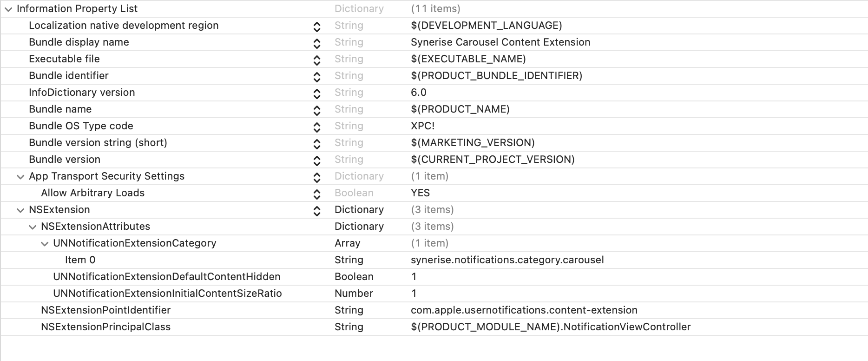Click Boolean type of DefaultContentHidden row
This screenshot has width=868, height=361.
click(x=354, y=277)
